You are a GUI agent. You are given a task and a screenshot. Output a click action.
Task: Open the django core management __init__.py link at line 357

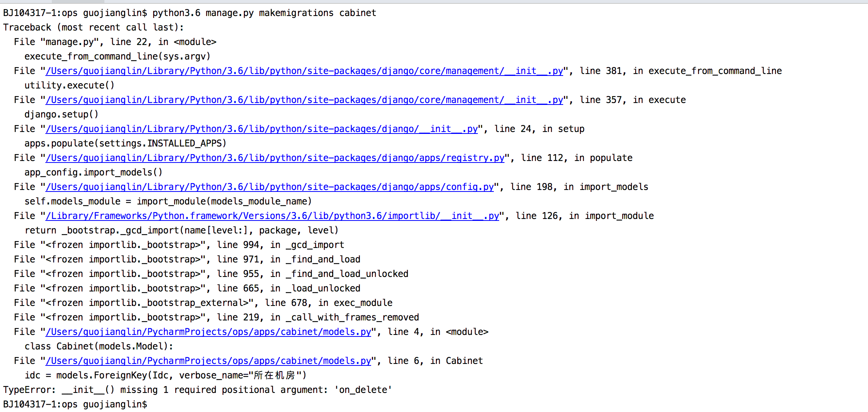304,100
